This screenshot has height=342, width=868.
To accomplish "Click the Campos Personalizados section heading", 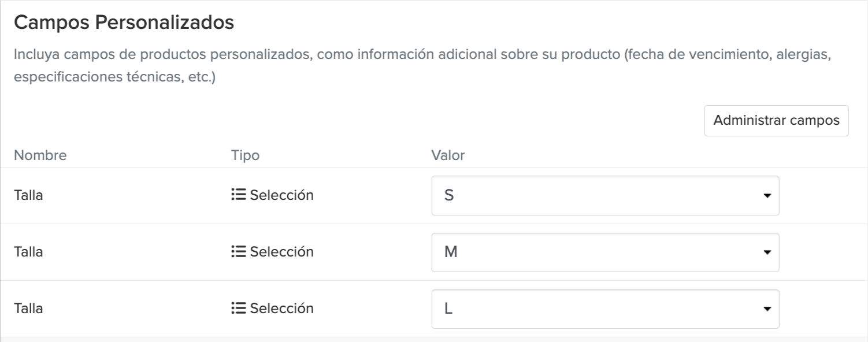I will click(x=124, y=23).
